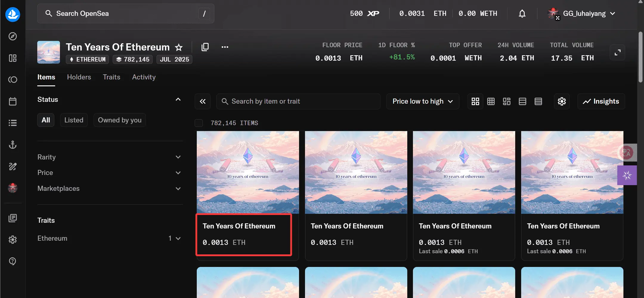The height and width of the screenshot is (298, 644).
Task: Expand the Price filter
Action: [110, 173]
